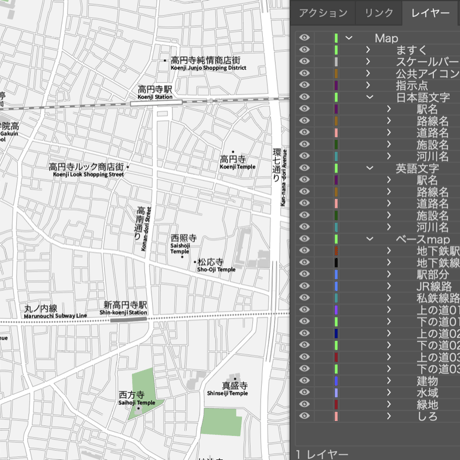This screenshot has height=460, width=460.
Task: Click the 西照寺 Saishoji Temple label
Action: (x=183, y=244)
